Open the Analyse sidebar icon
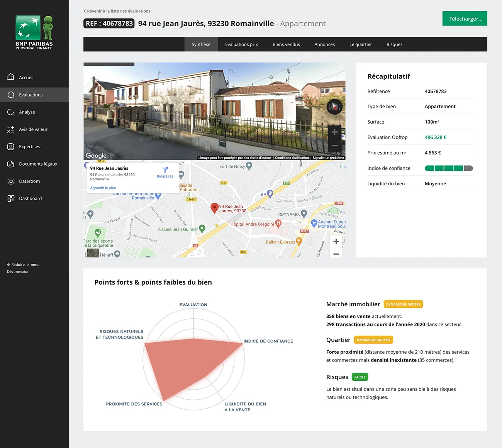This screenshot has width=502, height=448. pyautogui.click(x=11, y=112)
